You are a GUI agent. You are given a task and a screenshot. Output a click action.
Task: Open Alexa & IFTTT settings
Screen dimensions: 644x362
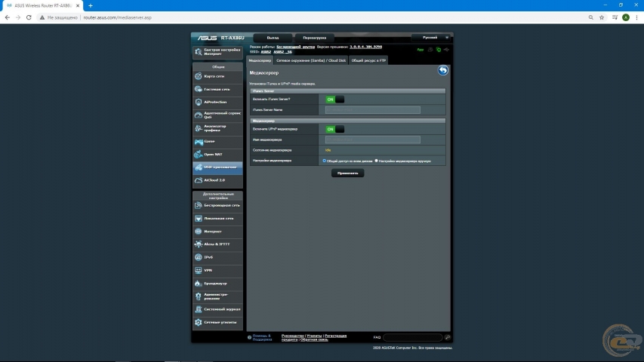[217, 244]
